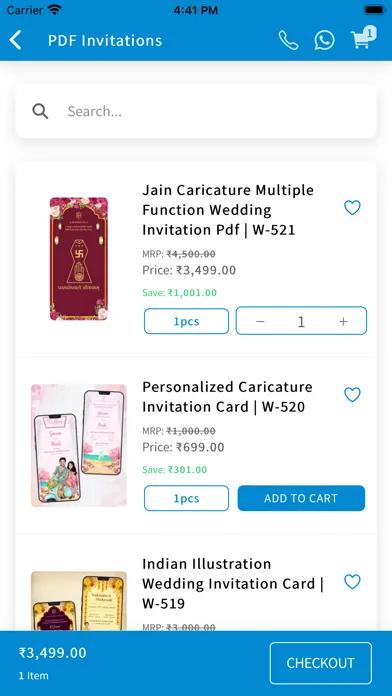Image resolution: width=392 pixels, height=696 pixels.
Task: Click the CHECKOUT button
Action: point(321,663)
